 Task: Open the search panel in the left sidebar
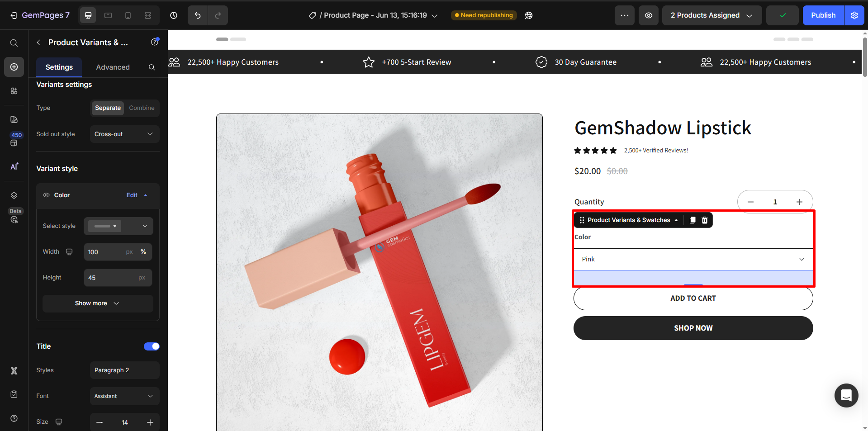14,43
